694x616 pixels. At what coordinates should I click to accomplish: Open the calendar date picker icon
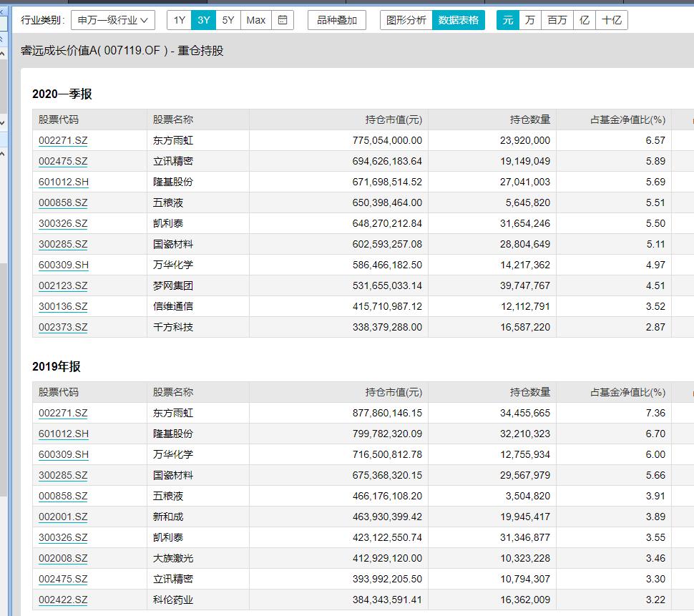[282, 19]
